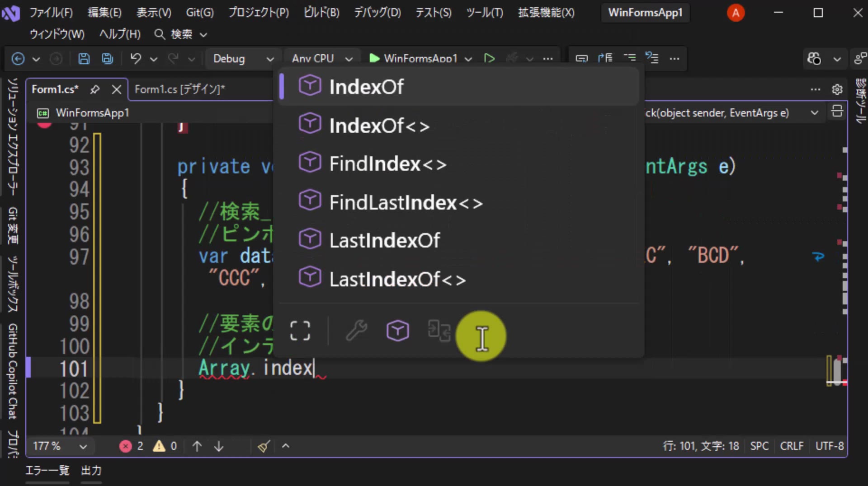Open the WinFormsApp1 startup project dropdown arrow
The width and height of the screenshot is (868, 486).
[x=468, y=59]
